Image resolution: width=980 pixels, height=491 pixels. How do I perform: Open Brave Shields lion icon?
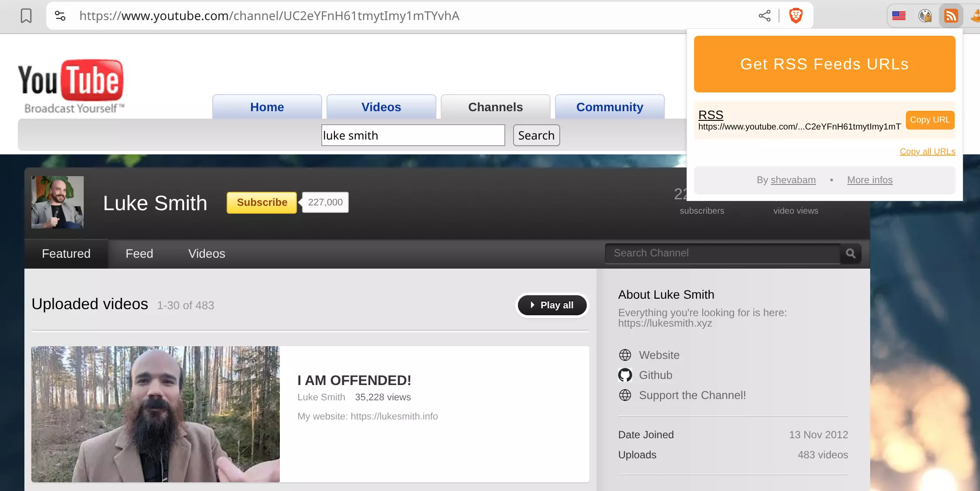[x=796, y=16]
